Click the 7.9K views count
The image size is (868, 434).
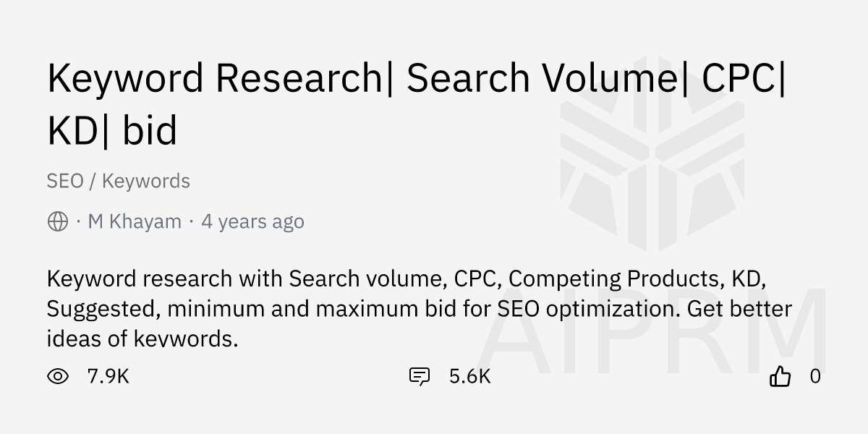coord(108,376)
